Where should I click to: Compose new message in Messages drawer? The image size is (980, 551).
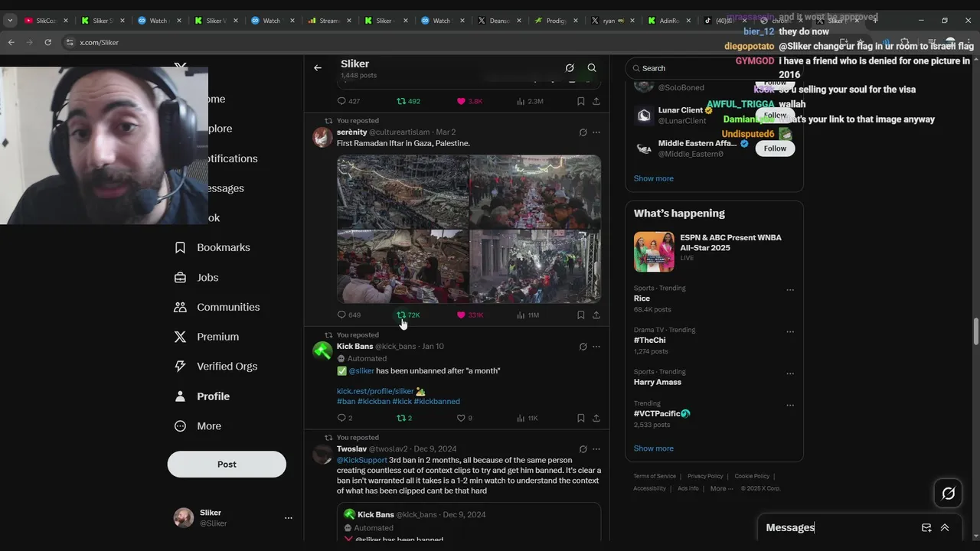click(x=926, y=528)
